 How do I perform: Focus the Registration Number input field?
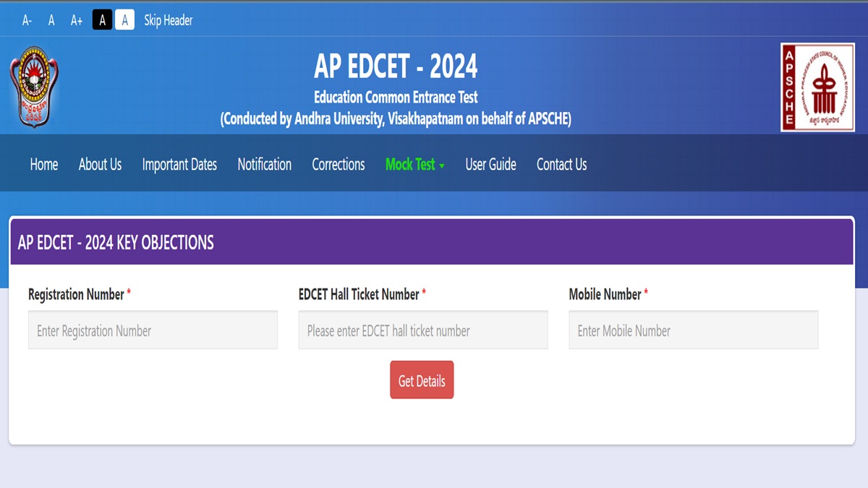153,330
